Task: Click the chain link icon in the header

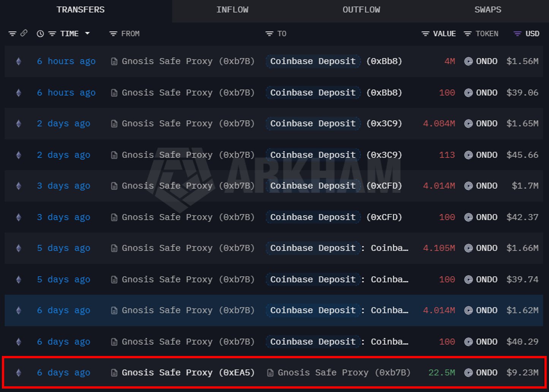Action: pyautogui.click(x=24, y=33)
